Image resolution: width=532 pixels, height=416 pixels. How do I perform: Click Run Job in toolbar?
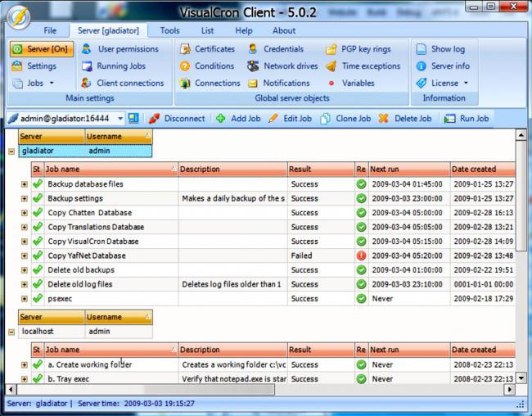[467, 119]
